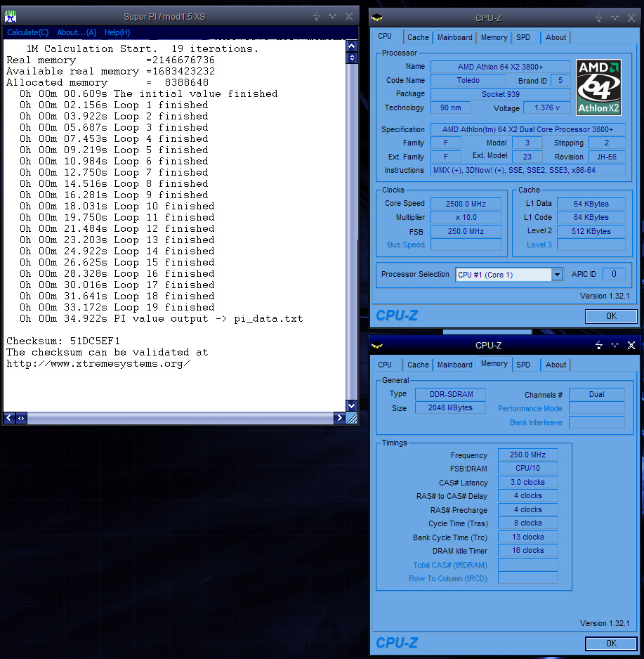
Task: Click the Super PI app icon in title bar
Action: [10, 16]
